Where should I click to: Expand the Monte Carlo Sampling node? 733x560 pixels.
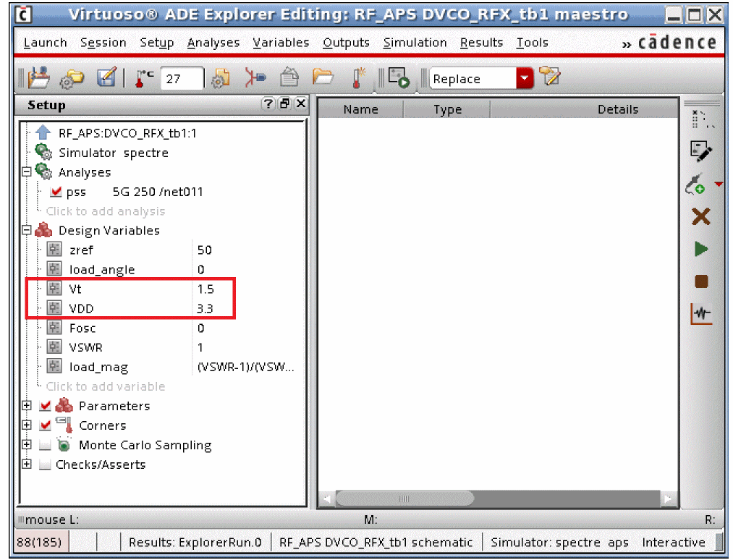(27, 444)
